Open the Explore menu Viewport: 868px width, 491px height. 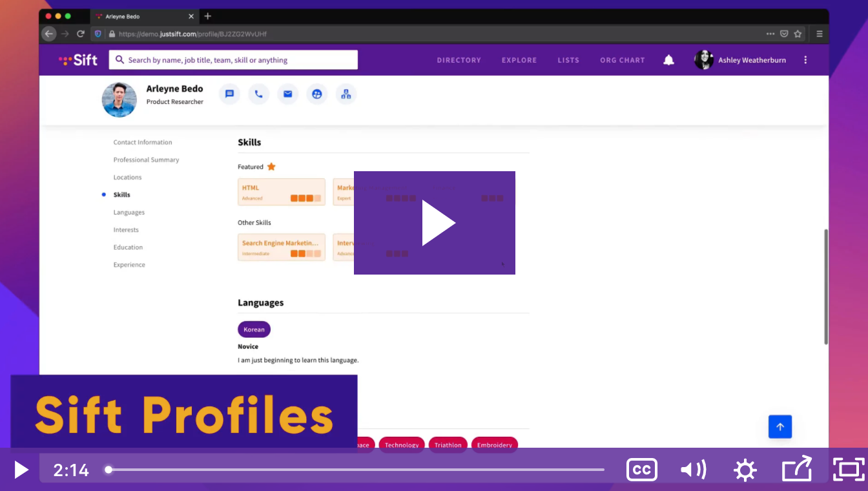tap(519, 60)
